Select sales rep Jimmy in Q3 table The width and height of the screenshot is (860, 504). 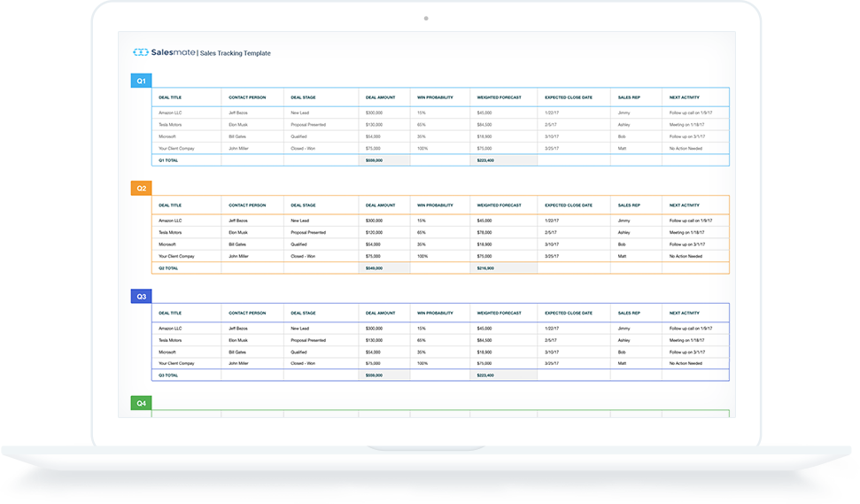624,328
